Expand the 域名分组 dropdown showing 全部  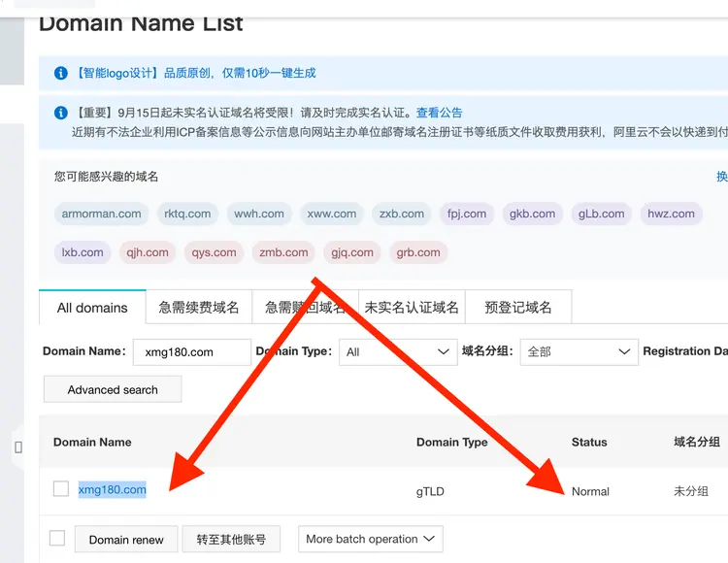[x=579, y=351]
